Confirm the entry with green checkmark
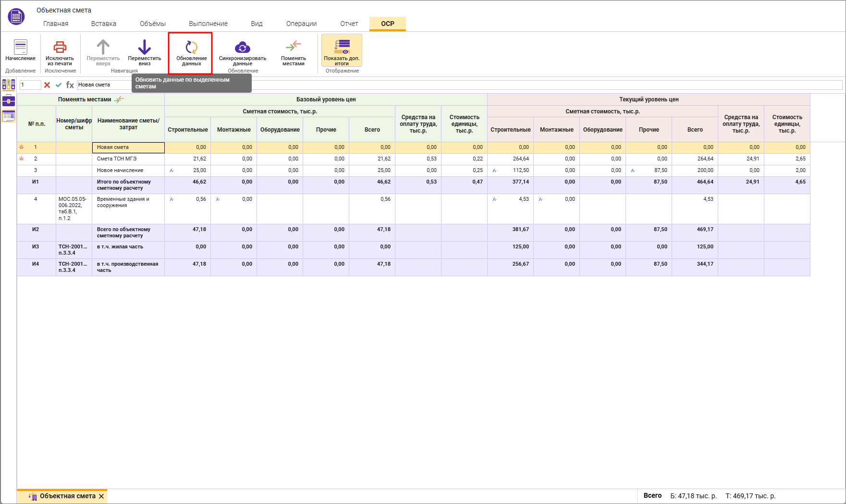 59,85
